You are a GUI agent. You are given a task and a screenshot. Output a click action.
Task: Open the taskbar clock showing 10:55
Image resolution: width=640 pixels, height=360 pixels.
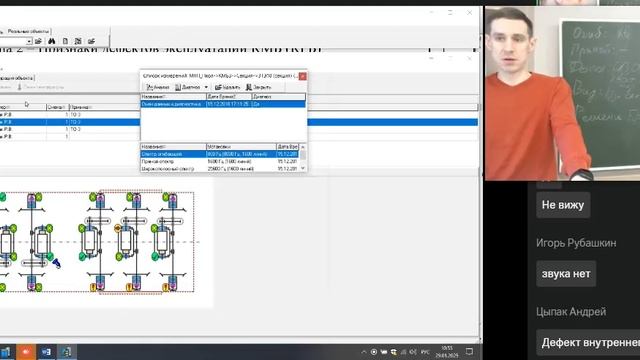(x=447, y=352)
